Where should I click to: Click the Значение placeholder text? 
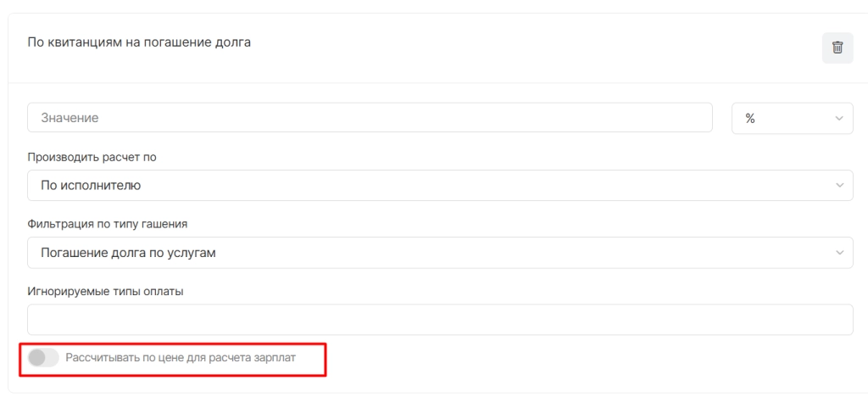pos(70,118)
